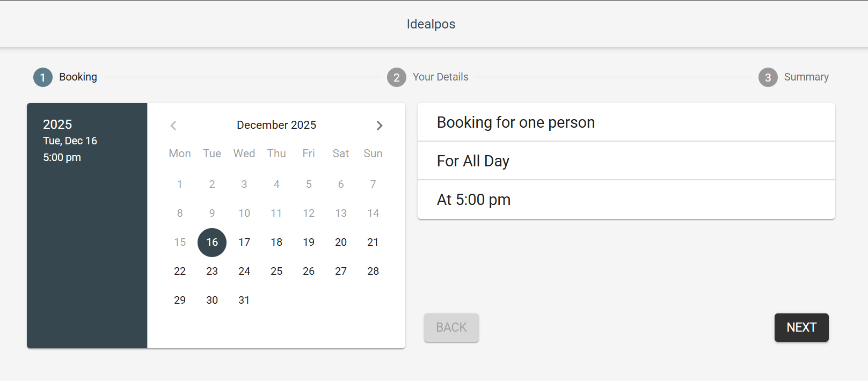868x381 pixels.
Task: Choose December 25 on the calendar
Action: pyautogui.click(x=276, y=272)
